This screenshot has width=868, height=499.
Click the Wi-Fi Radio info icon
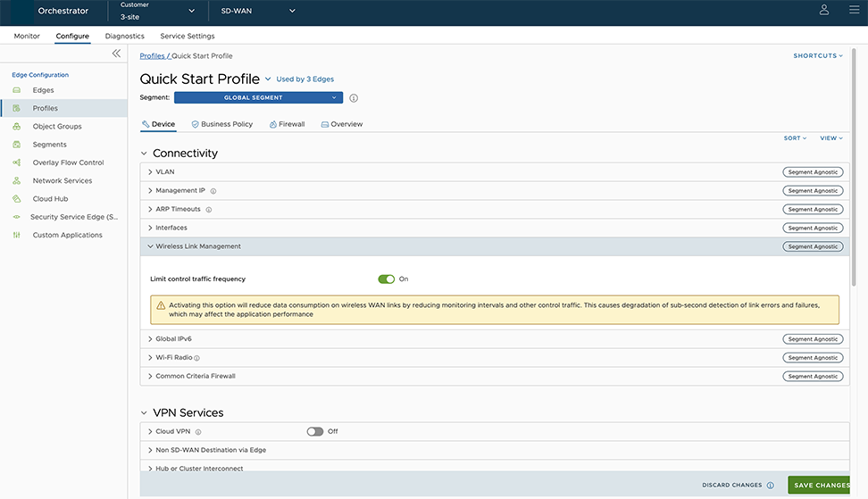click(x=196, y=358)
